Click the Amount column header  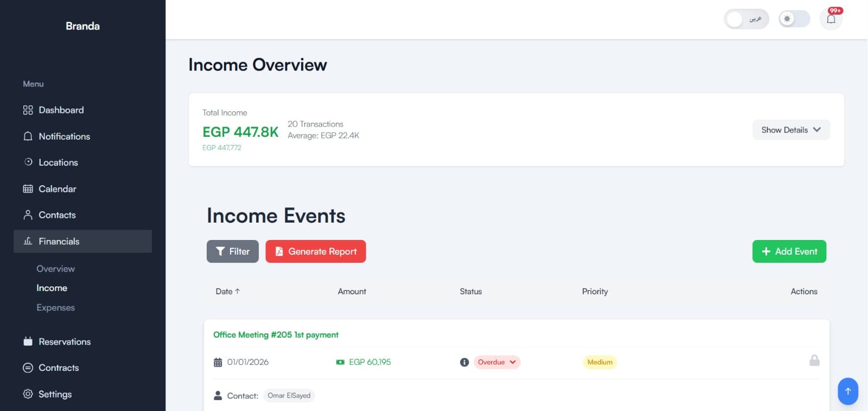point(352,292)
